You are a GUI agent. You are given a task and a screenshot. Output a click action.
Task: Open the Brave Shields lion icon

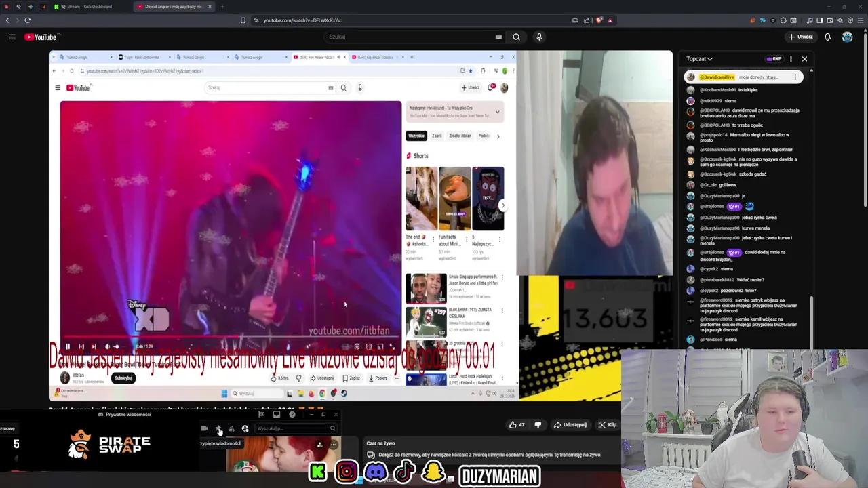coord(599,20)
